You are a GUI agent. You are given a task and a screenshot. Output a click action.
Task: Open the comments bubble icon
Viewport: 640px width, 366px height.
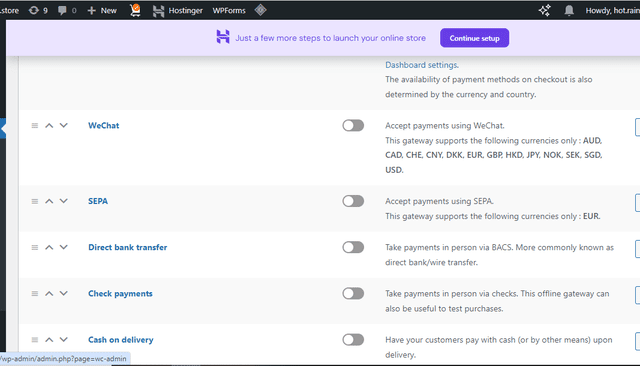[62, 10]
